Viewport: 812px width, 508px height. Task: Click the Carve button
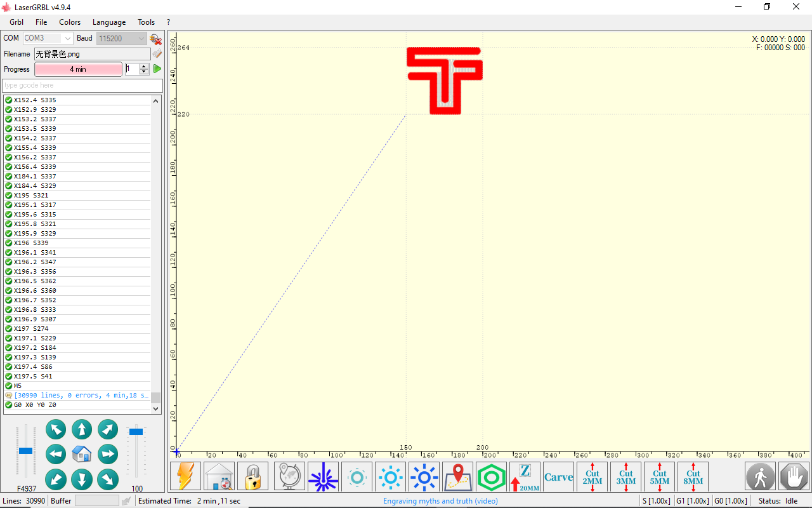click(x=558, y=476)
